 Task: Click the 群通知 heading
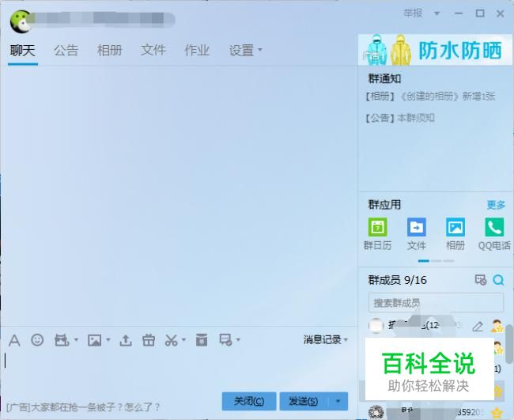pyautogui.click(x=384, y=78)
